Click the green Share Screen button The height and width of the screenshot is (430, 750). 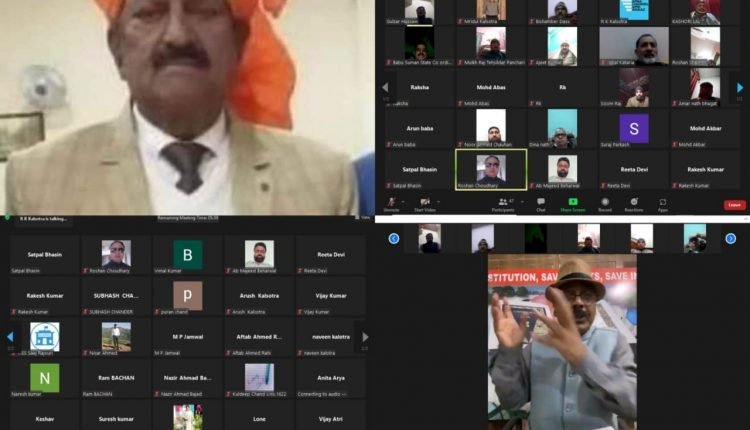573,204
